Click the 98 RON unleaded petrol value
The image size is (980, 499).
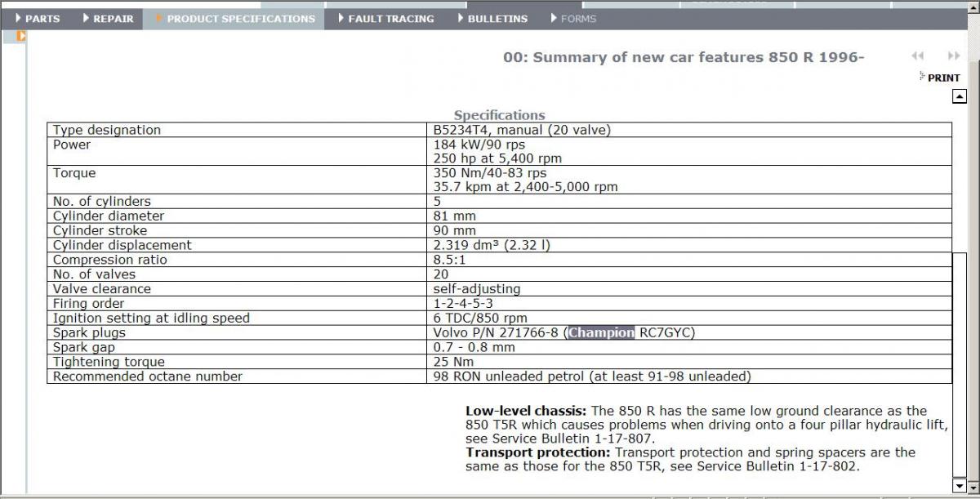tap(592, 376)
